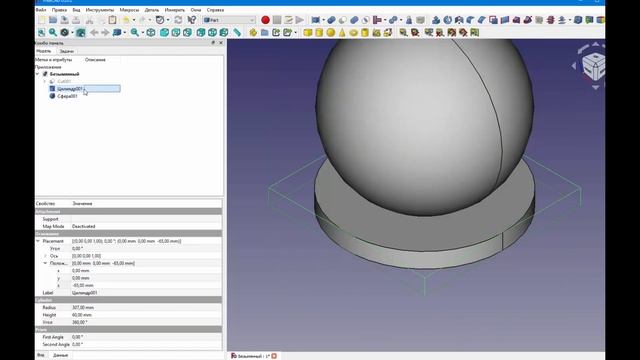Click the Revolve tool icon
This screenshot has height=360, width=640.
448,20
